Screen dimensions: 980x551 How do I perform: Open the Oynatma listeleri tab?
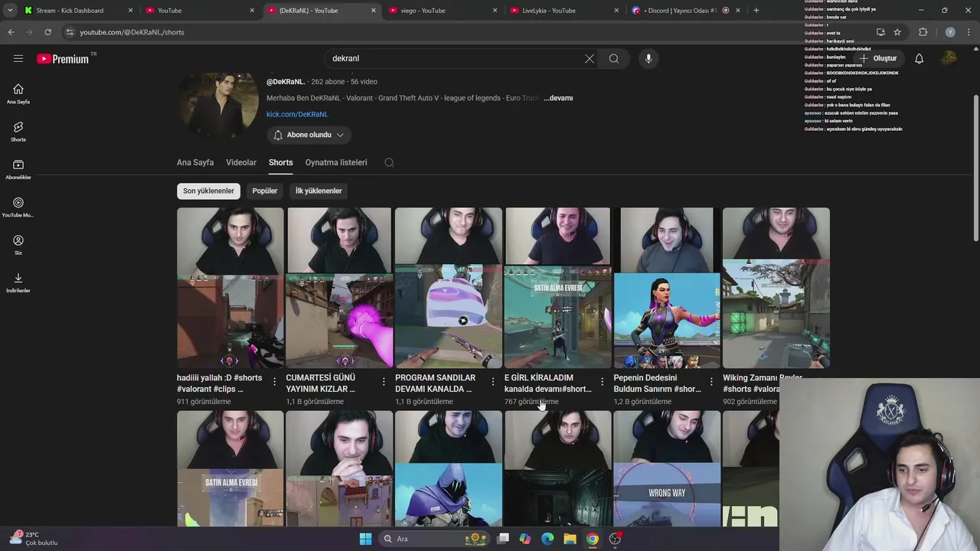pyautogui.click(x=336, y=162)
